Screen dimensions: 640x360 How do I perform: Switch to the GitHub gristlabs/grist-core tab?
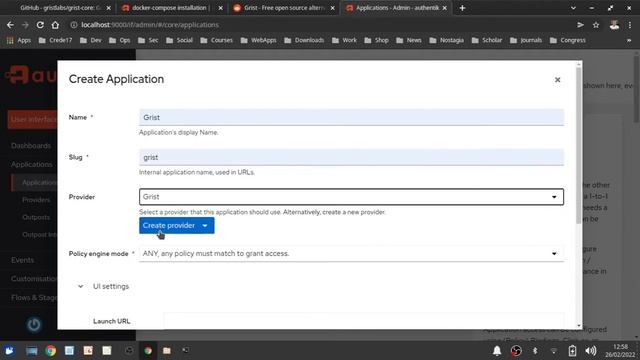[61, 8]
